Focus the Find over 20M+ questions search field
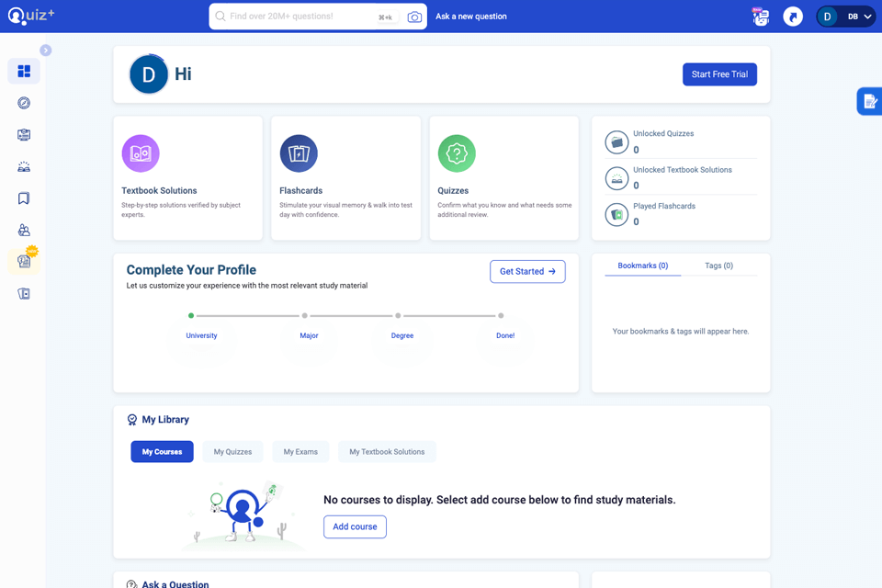 [318, 17]
